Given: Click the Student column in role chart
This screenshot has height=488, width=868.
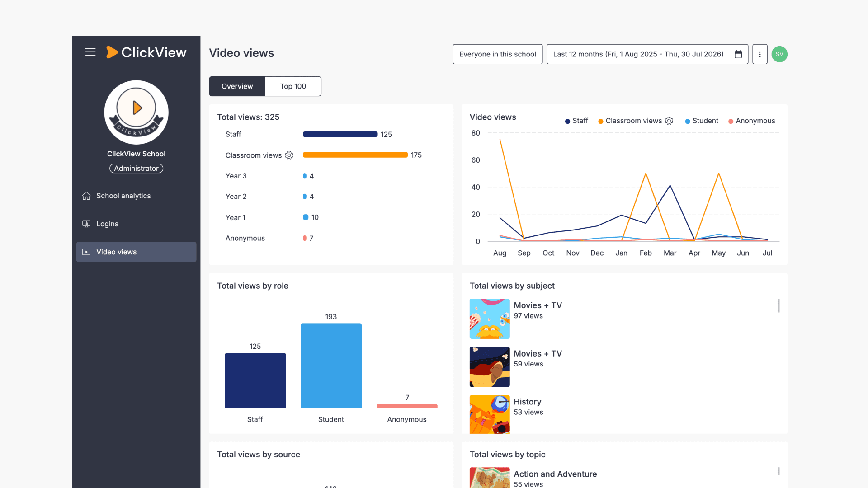Looking at the screenshot, I should tap(331, 365).
